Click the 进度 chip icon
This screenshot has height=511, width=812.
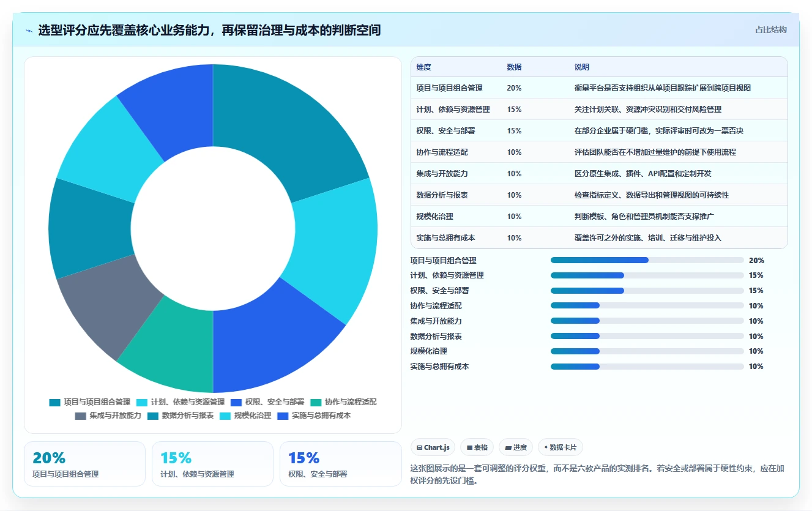[x=508, y=447]
